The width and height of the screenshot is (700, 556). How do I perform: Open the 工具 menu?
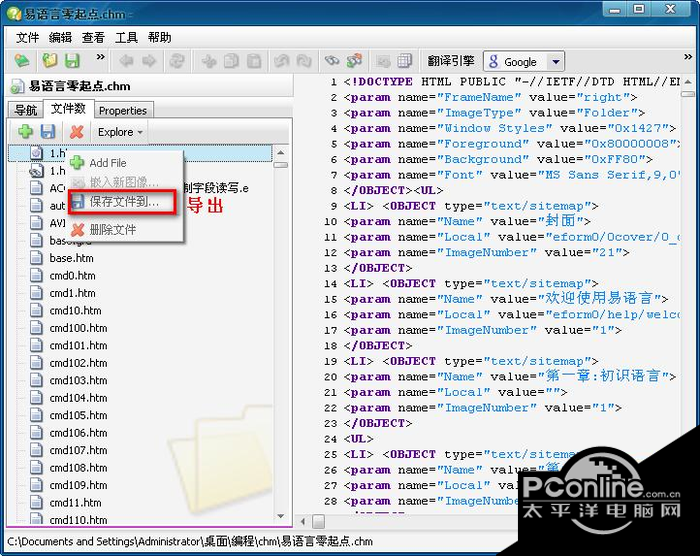(126, 38)
